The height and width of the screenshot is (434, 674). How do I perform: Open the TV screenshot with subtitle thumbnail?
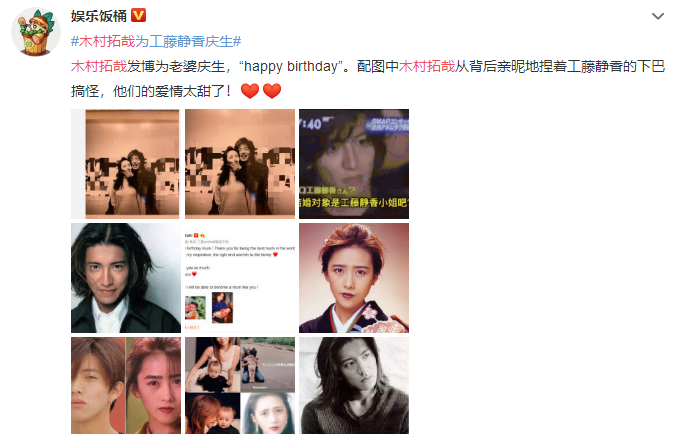[x=354, y=164]
